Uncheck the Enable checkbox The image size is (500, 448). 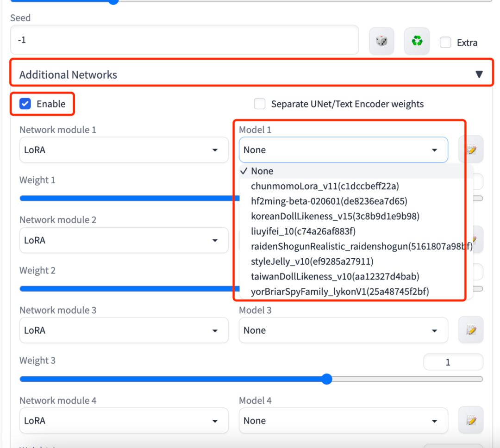(x=25, y=104)
